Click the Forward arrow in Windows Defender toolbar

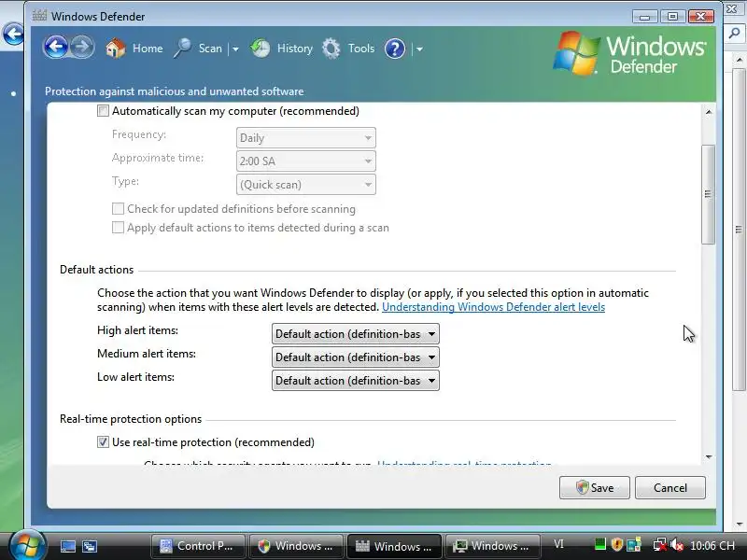point(82,48)
